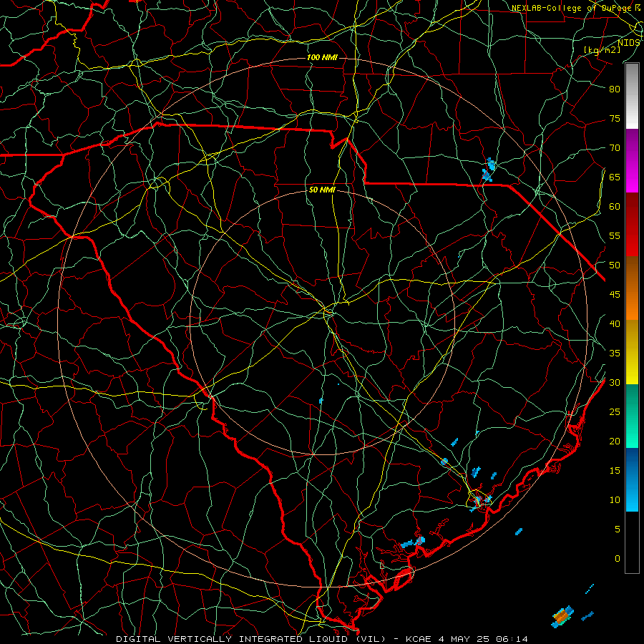644x644 pixels.
Task: Click the yellow segment of the color bar
Action: pyautogui.click(x=632, y=352)
